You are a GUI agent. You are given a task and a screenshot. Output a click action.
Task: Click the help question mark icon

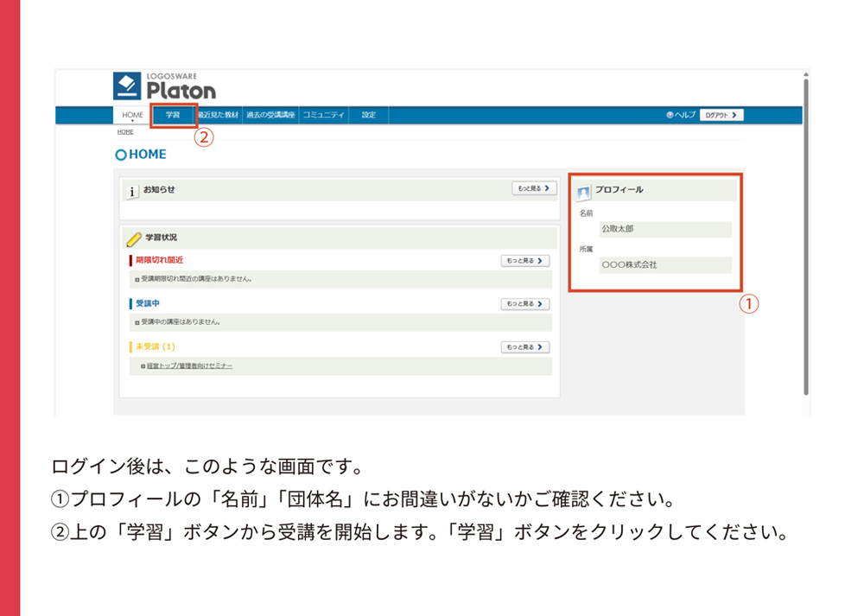tap(670, 115)
